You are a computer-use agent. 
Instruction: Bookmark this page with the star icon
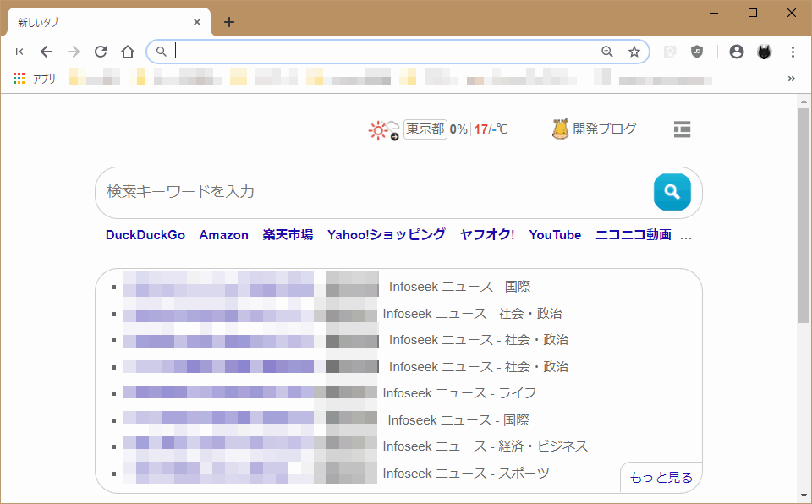(x=634, y=52)
